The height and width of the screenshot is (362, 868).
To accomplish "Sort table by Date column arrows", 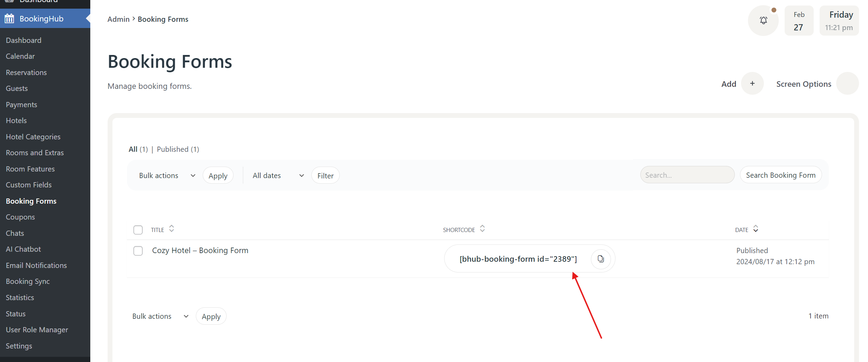I will [756, 229].
